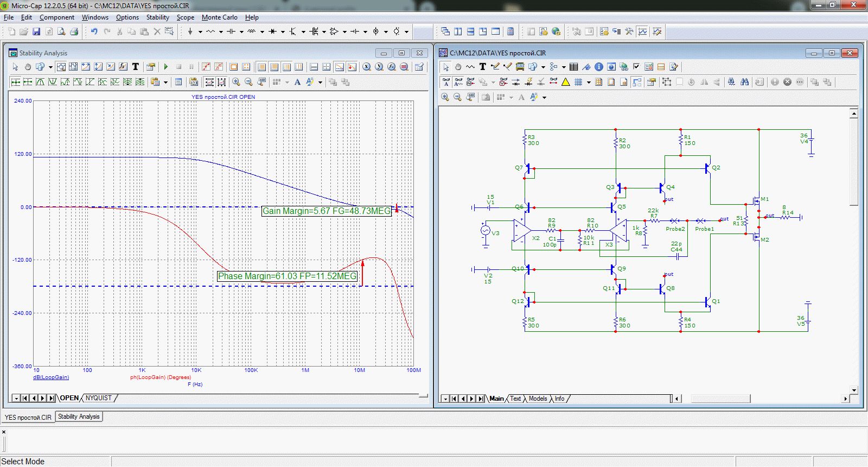Open the Stability menu
868x467 pixels.
click(x=157, y=17)
